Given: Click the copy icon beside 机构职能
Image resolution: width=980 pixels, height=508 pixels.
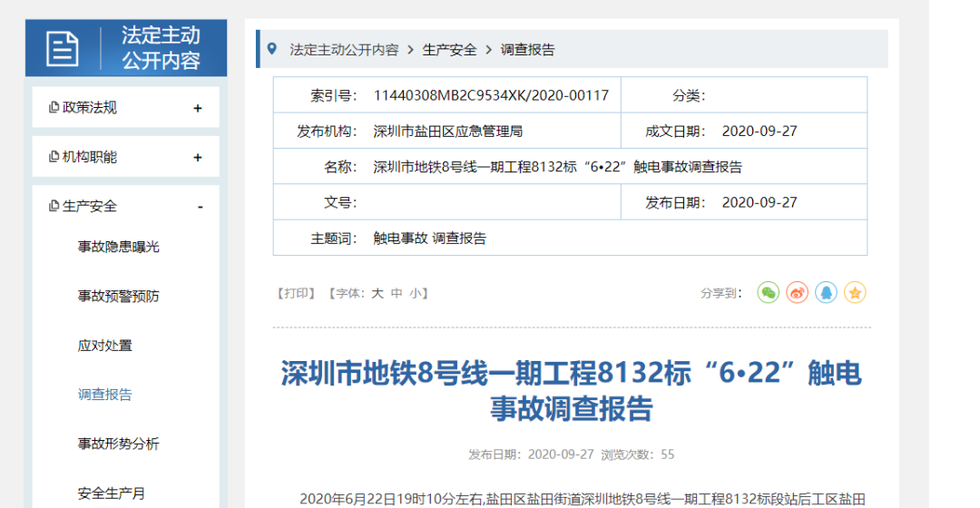Looking at the screenshot, I should pos(54,157).
